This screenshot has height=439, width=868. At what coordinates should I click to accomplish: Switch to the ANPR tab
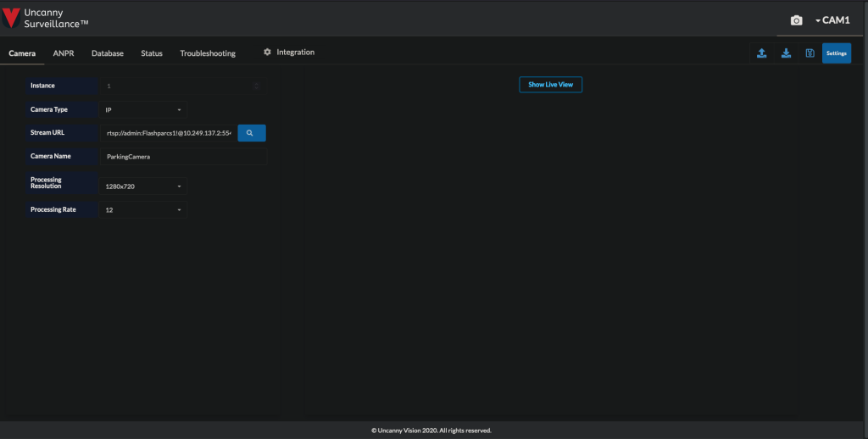coord(64,53)
